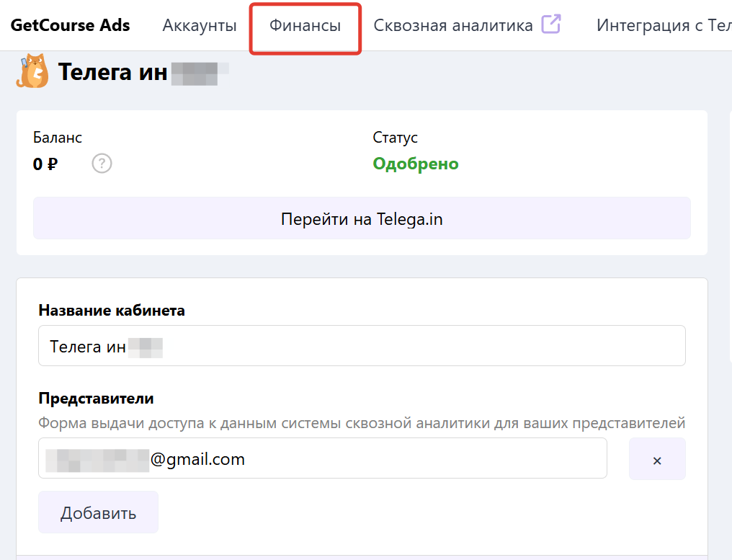Switch to the Финансы tab
The width and height of the screenshot is (732, 560).
[x=305, y=26]
